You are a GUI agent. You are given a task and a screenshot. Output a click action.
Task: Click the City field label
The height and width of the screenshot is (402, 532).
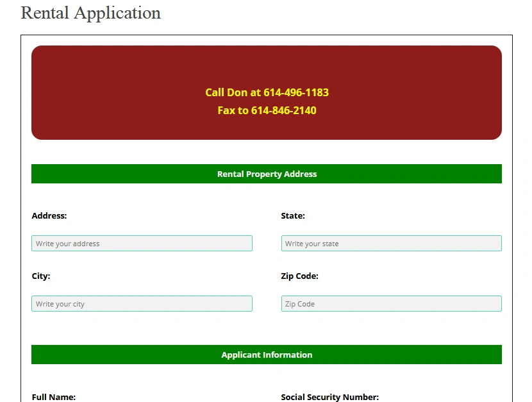tap(40, 276)
